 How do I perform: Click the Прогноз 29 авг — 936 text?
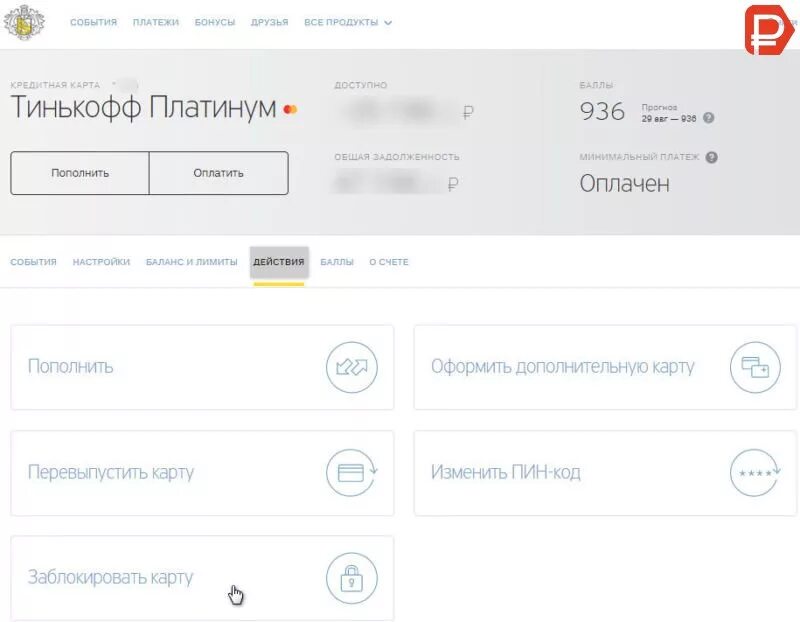[669, 113]
